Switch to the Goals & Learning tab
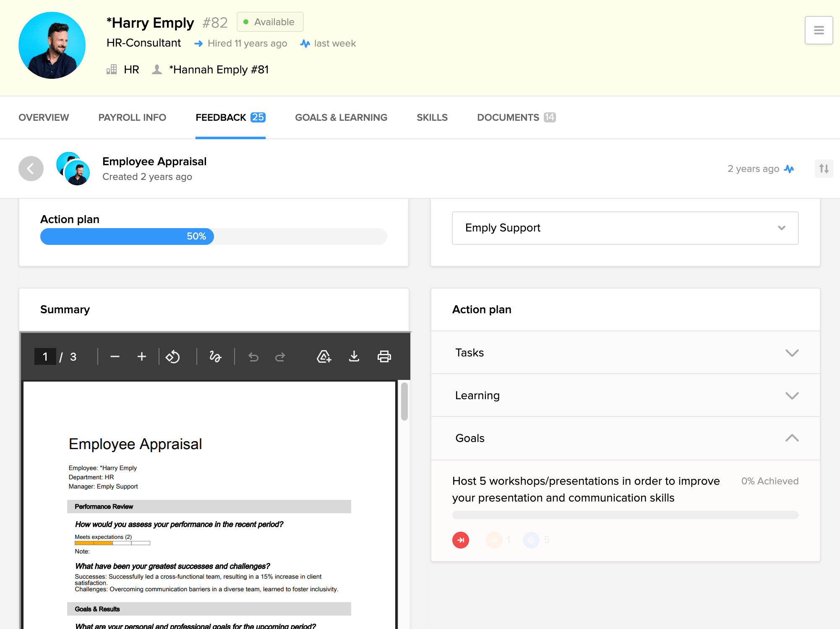Viewport: 840px width, 629px height. tap(341, 117)
